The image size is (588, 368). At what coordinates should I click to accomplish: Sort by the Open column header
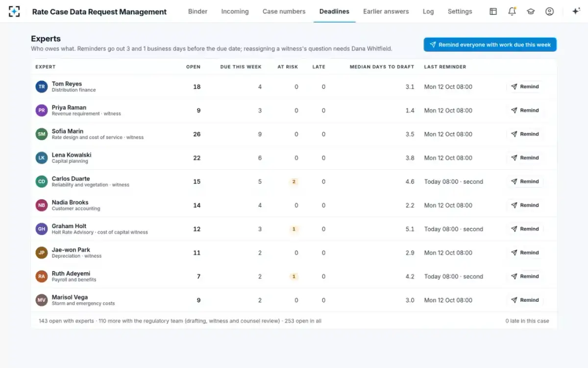point(193,67)
